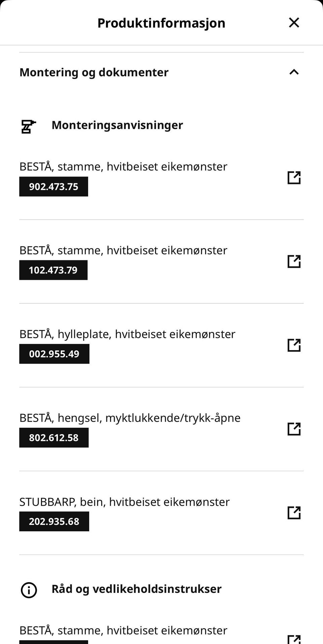Collapse the Montering og dokumenter section
Image resolution: width=323 pixels, height=644 pixels.
tap(294, 72)
